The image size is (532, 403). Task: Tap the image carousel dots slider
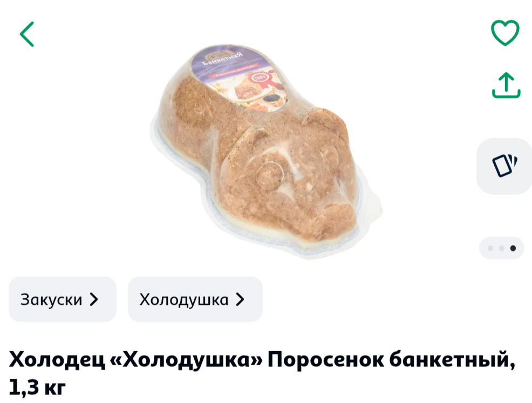tap(501, 248)
